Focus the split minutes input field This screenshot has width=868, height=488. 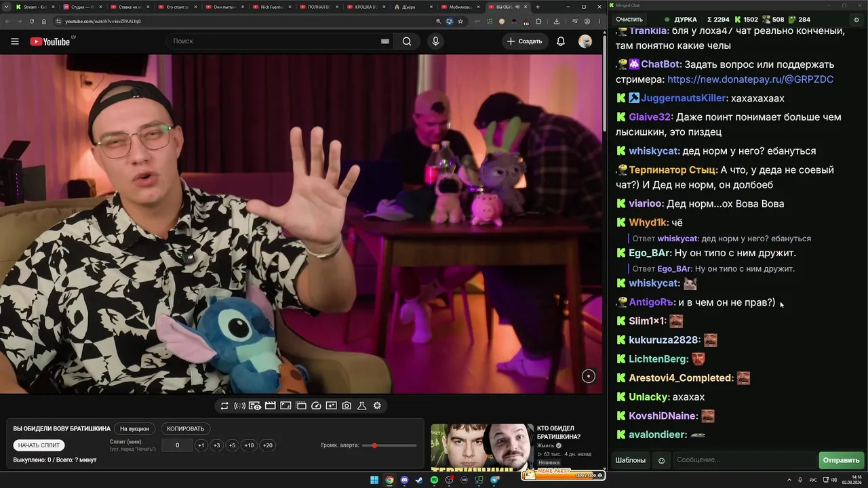(x=178, y=445)
